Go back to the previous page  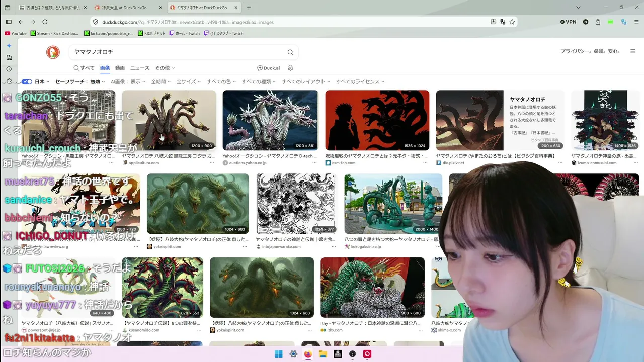point(21,22)
